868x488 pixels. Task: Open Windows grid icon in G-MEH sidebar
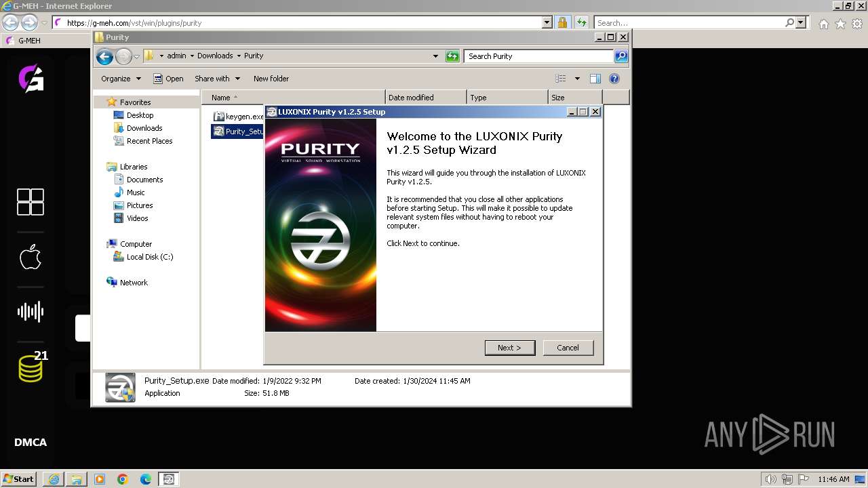[31, 202]
